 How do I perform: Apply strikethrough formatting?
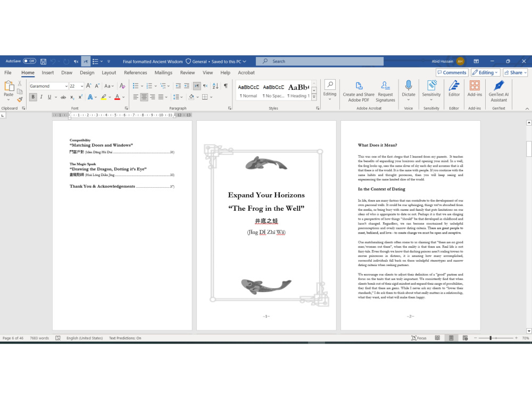point(63,97)
